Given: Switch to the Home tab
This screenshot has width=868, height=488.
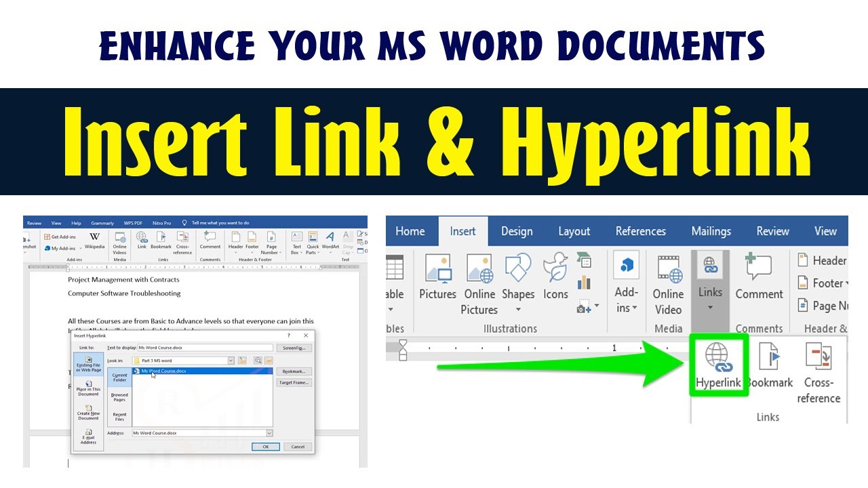Looking at the screenshot, I should click(410, 231).
